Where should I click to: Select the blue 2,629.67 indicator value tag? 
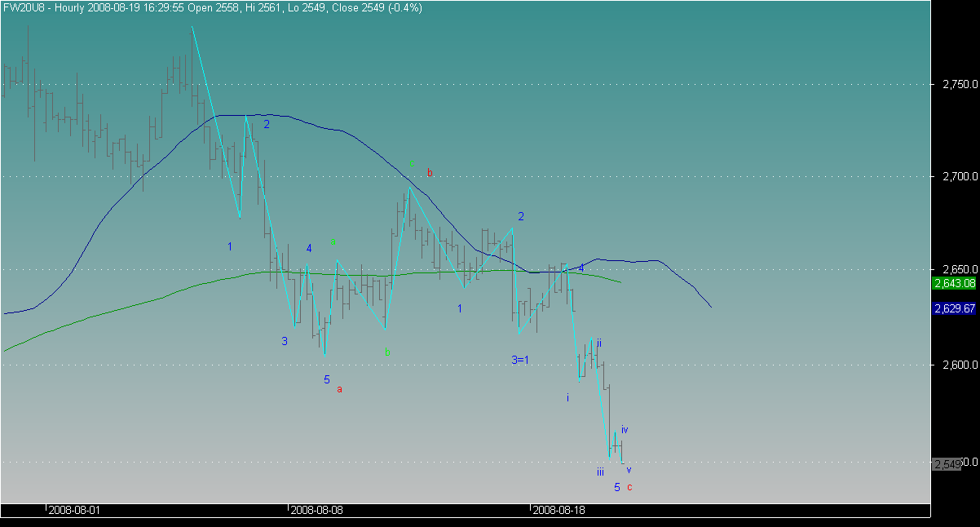[955, 308]
